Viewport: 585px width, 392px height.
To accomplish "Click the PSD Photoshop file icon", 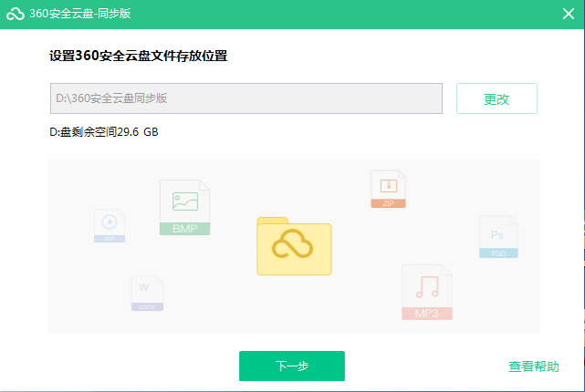I will pyautogui.click(x=498, y=237).
